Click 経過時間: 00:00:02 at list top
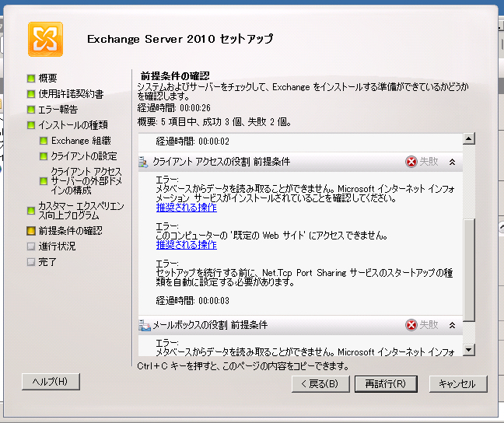Screen dimensions: 504x423 [193, 142]
